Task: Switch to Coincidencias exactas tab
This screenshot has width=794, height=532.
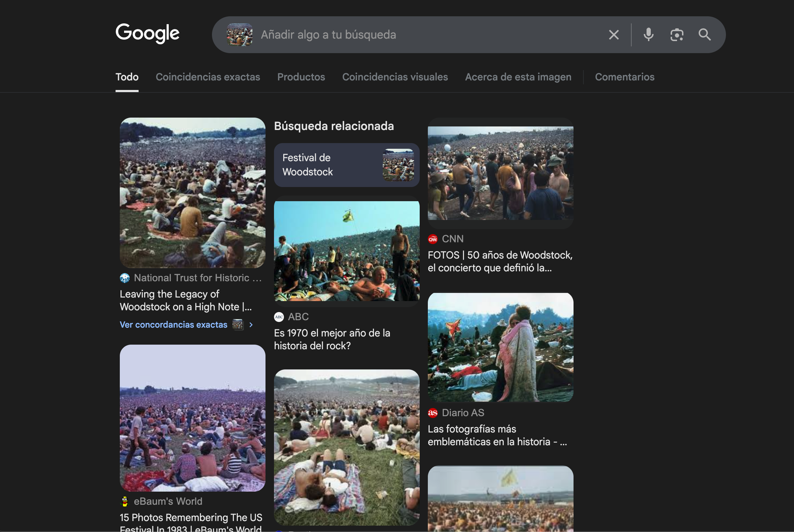Action: pos(208,77)
